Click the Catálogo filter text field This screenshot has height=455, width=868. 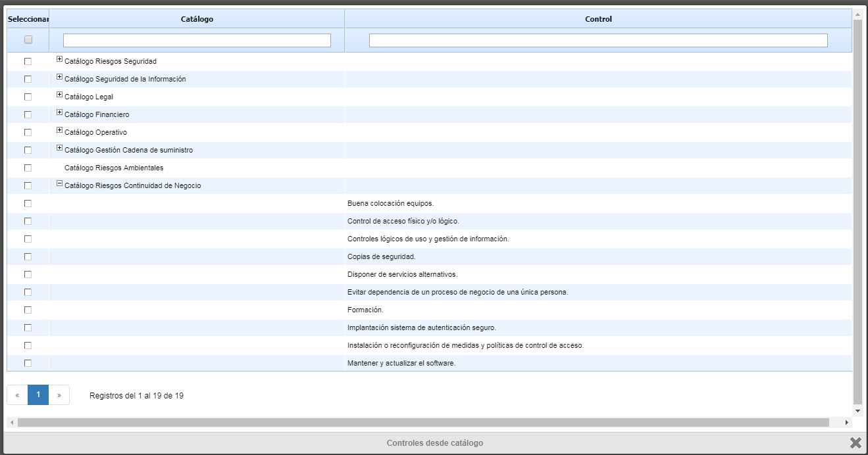pyautogui.click(x=197, y=41)
